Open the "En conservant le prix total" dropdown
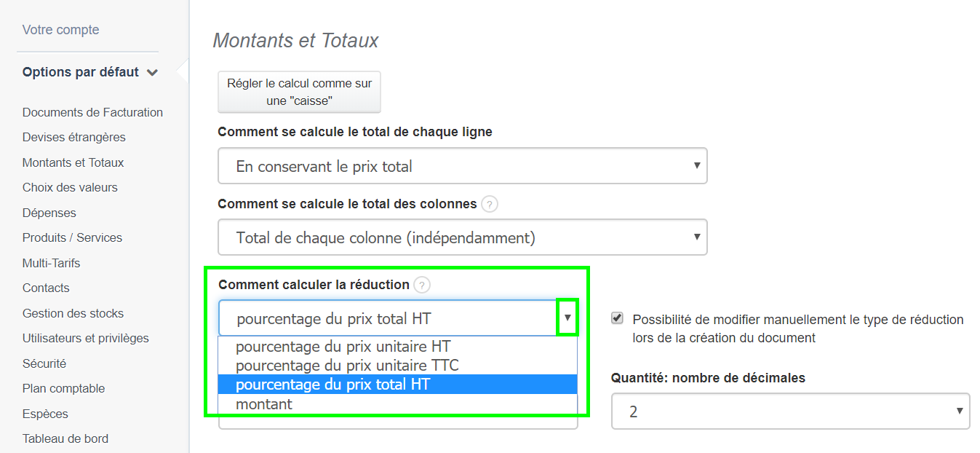Viewport: 980px width, 453px height. pyautogui.click(x=462, y=166)
